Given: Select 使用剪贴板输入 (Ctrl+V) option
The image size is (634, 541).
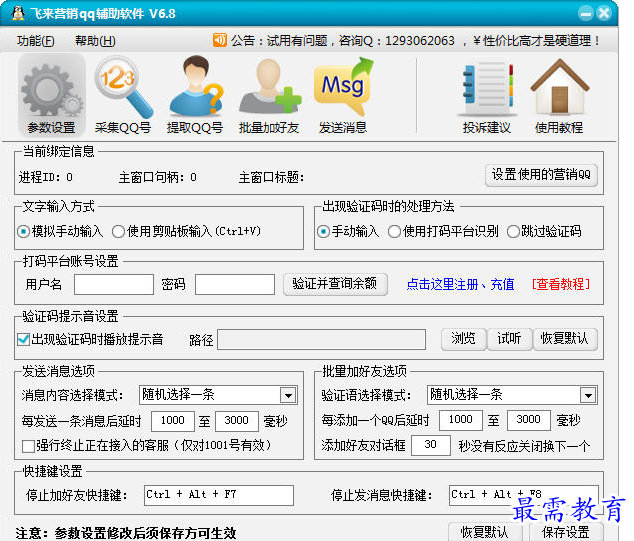Looking at the screenshot, I should click(186, 231).
